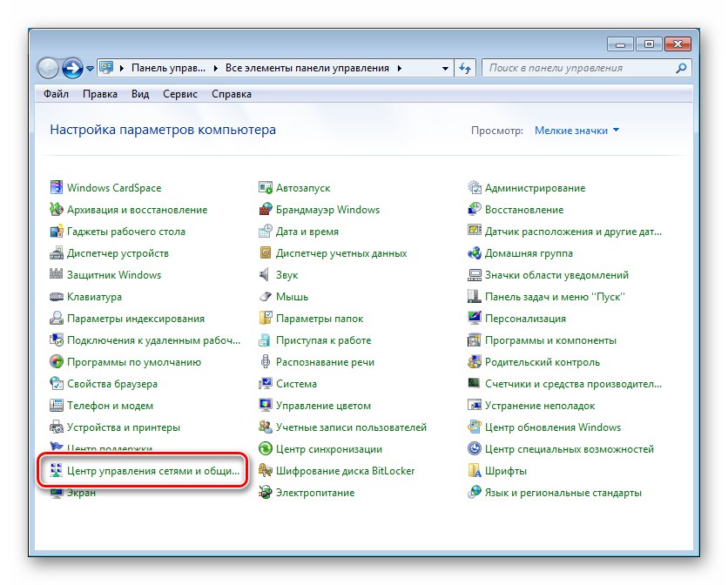Click the Свойства браузера icon
Image resolution: width=728 pixels, height=585 pixels.
point(57,384)
